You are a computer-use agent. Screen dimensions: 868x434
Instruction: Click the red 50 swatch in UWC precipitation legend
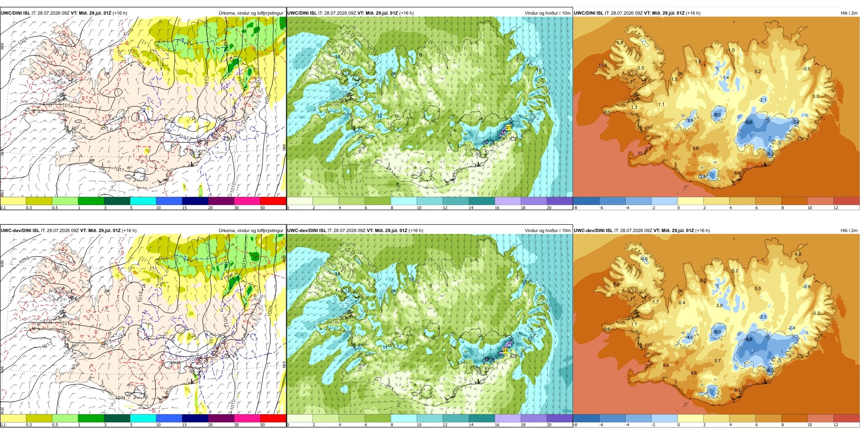273,201
